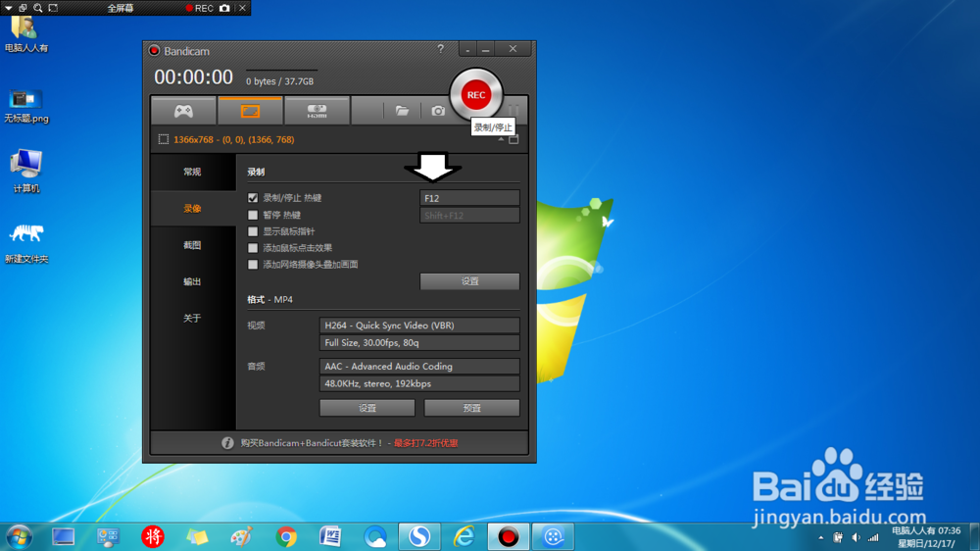Open film reel video app in taskbar
Viewport: 980px width, 551px height.
point(553,536)
